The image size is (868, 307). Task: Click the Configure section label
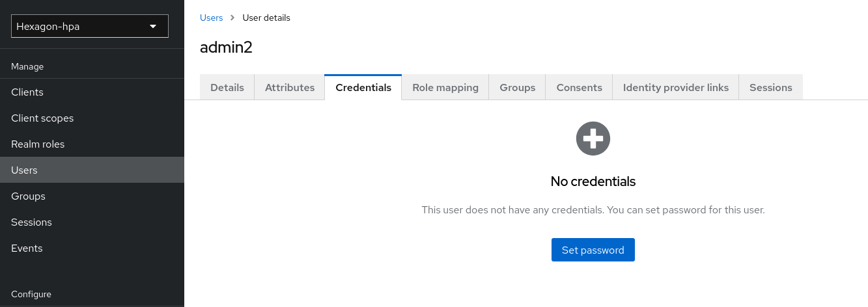(31, 294)
